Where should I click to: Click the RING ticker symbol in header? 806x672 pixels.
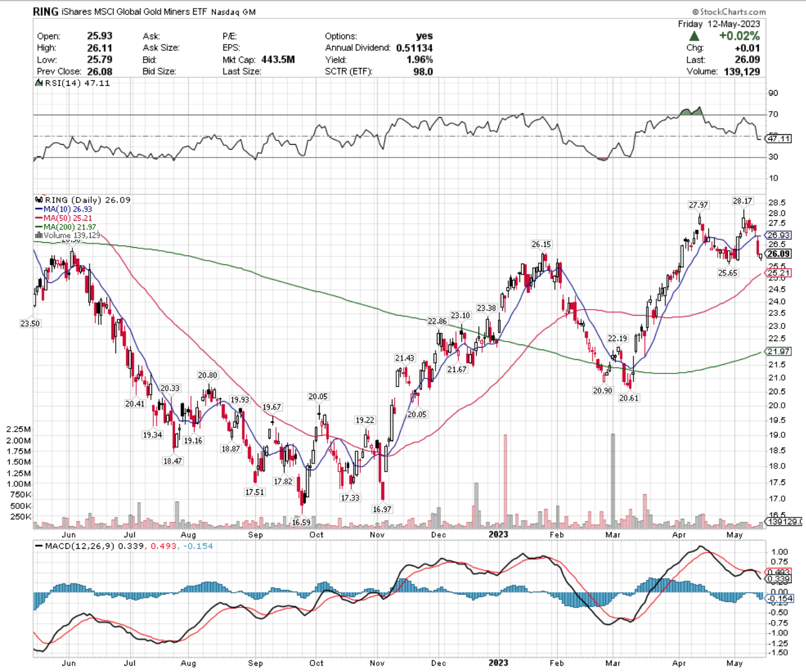[46, 12]
